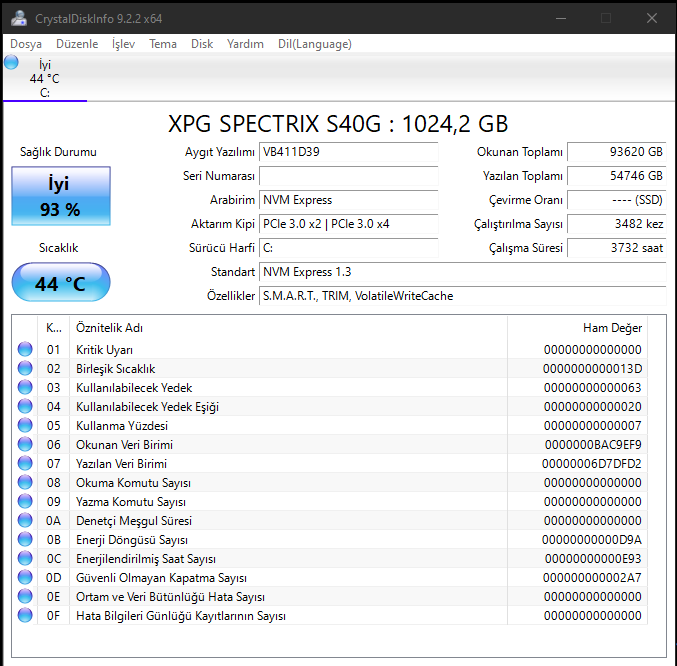677x666 pixels.
Task: Click raw value 000000000013D
Action: coord(592,369)
